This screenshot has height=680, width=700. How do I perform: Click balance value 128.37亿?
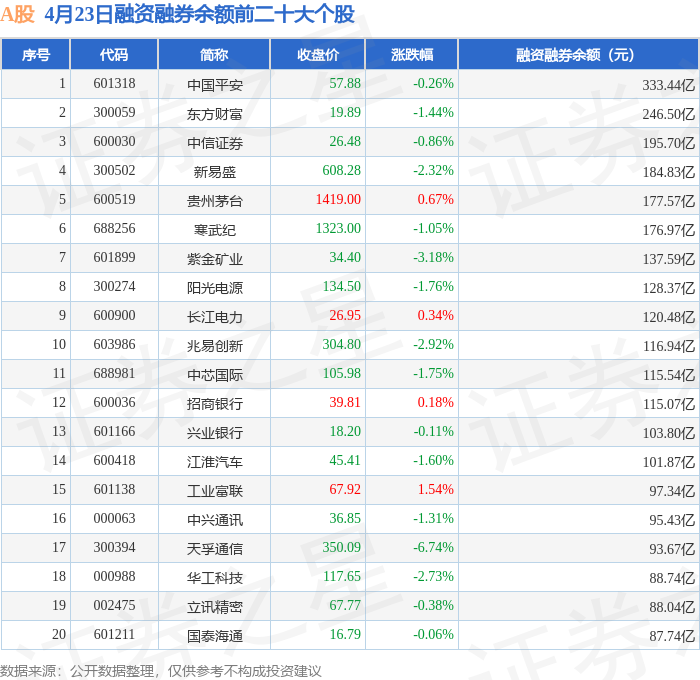point(668,288)
